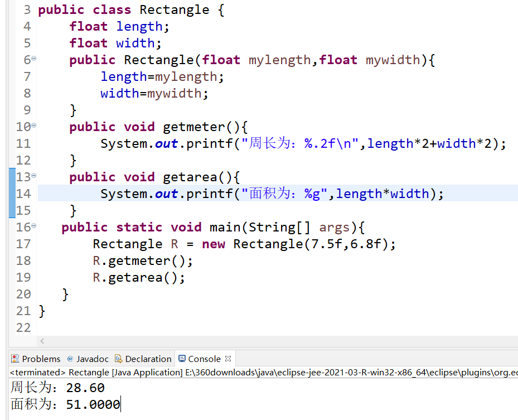This screenshot has height=420, width=518.
Task: Click 'length=mylength;' on line 7
Action: 162,77
